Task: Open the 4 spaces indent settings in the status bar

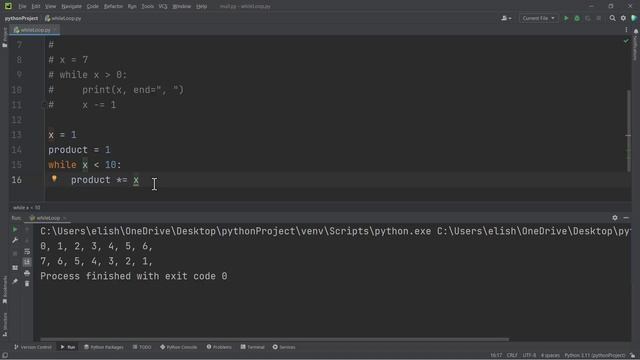Action: tap(550, 356)
